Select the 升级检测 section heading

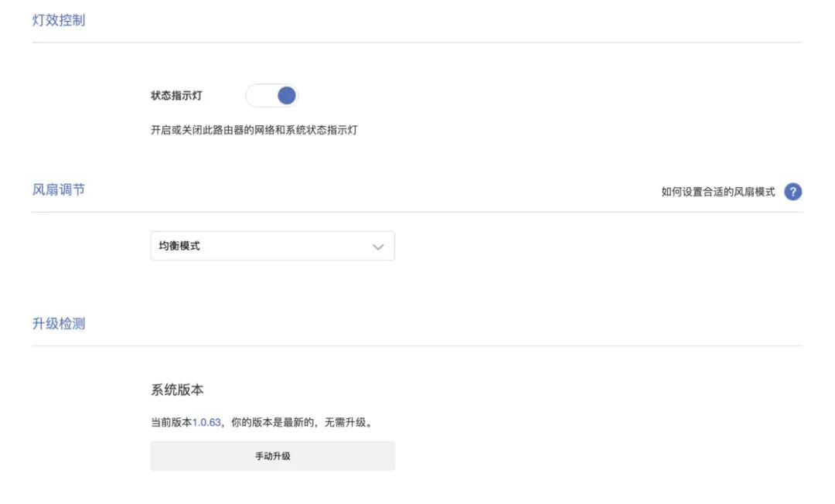coord(59,324)
